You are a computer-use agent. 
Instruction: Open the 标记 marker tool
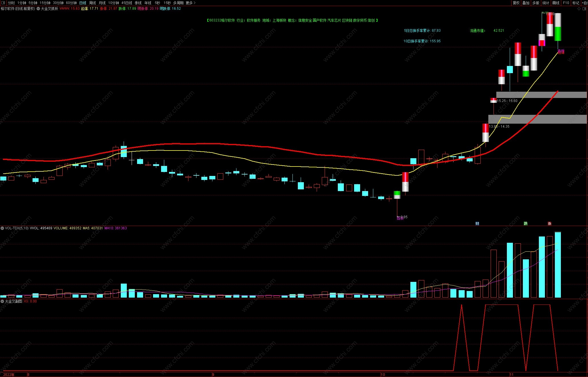click(576, 3)
